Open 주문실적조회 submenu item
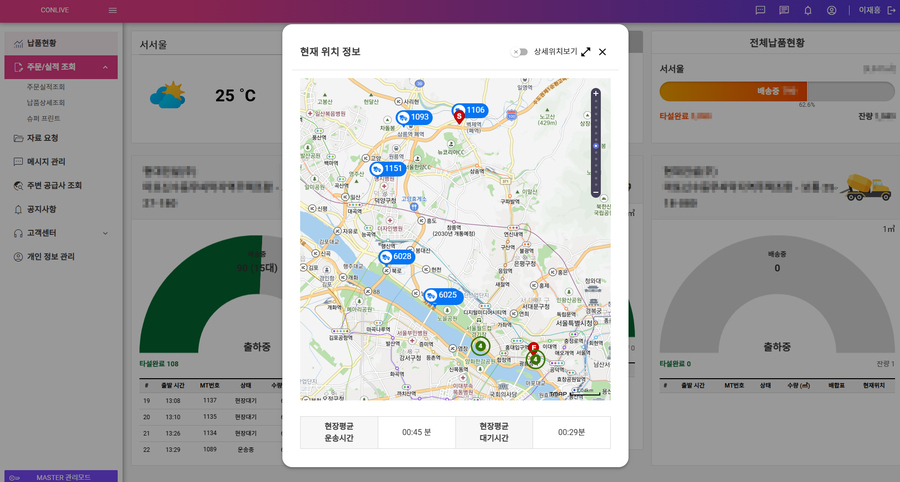 [46, 88]
